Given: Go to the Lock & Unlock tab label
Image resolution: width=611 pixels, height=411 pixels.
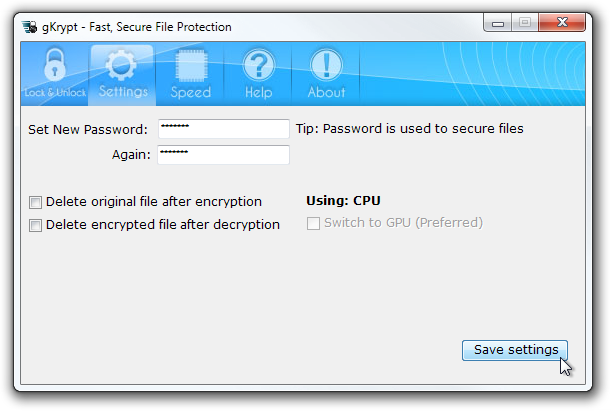Looking at the screenshot, I should point(55,92).
